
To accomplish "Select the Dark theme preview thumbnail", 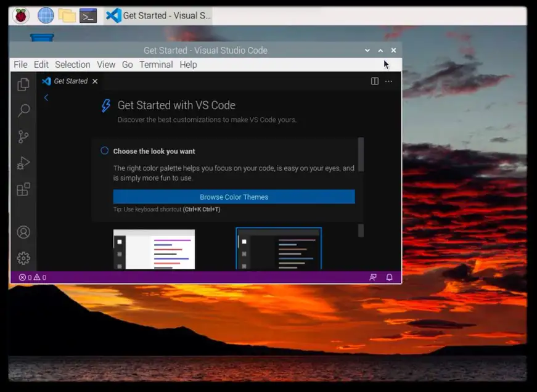I will click(279, 249).
